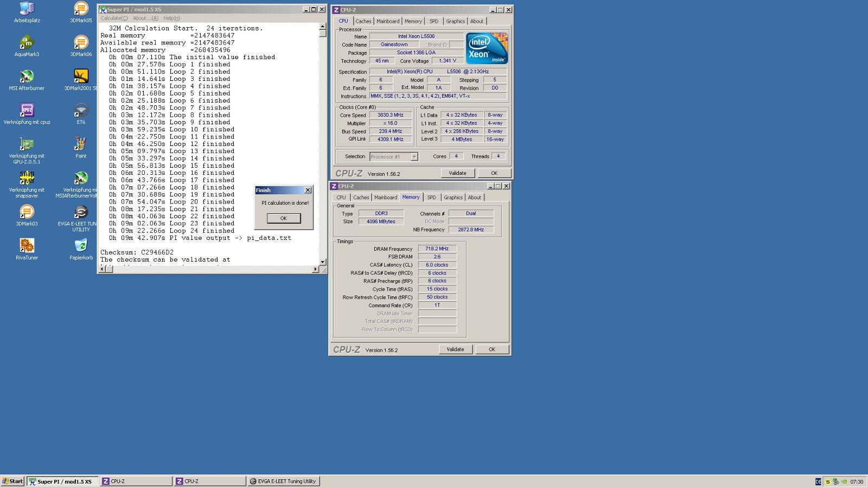This screenshot has width=868, height=488.
Task: Click the system clock showing 07:30
Action: click(x=857, y=481)
